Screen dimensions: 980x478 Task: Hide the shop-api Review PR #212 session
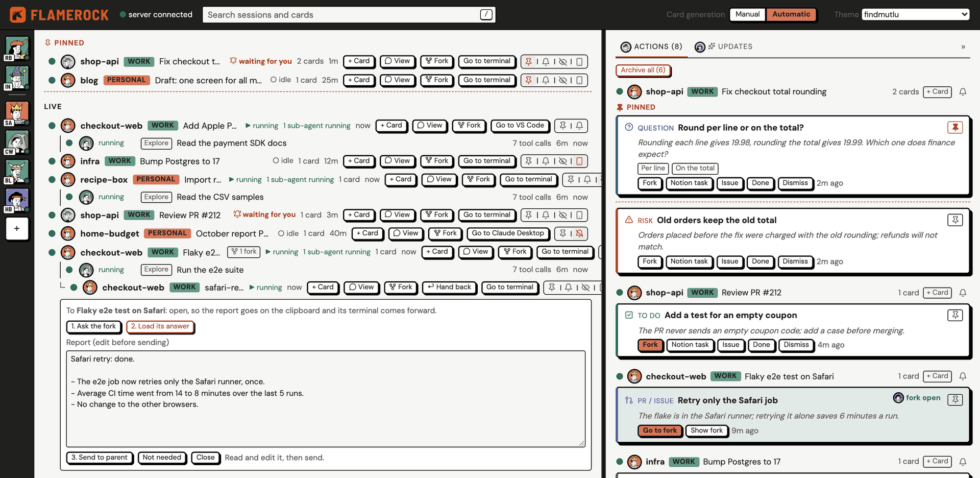pyautogui.click(x=562, y=215)
